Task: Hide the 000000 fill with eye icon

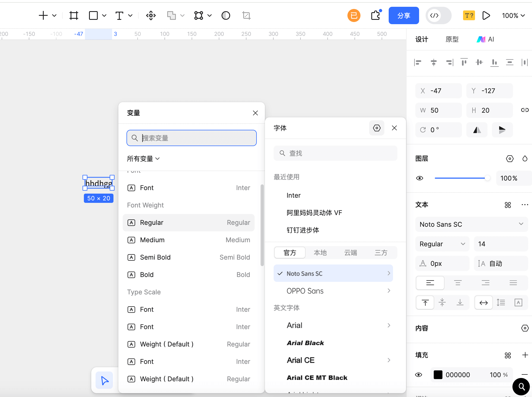Action: [x=419, y=375]
